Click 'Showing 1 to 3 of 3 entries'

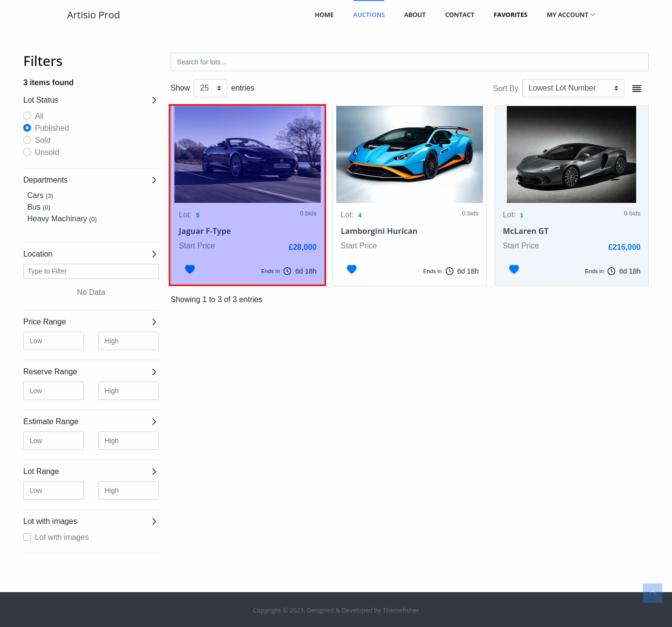click(216, 300)
